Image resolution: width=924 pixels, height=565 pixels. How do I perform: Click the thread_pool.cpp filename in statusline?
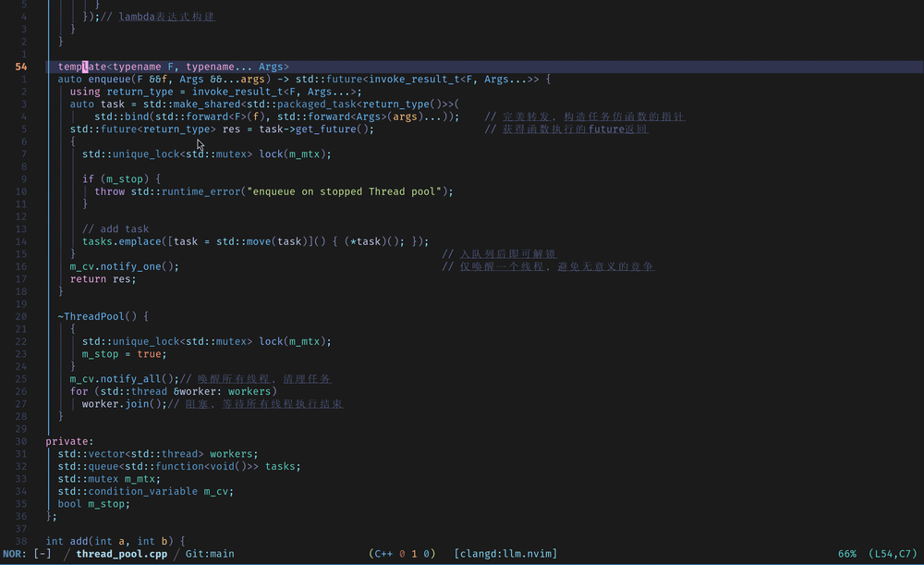[x=121, y=554]
